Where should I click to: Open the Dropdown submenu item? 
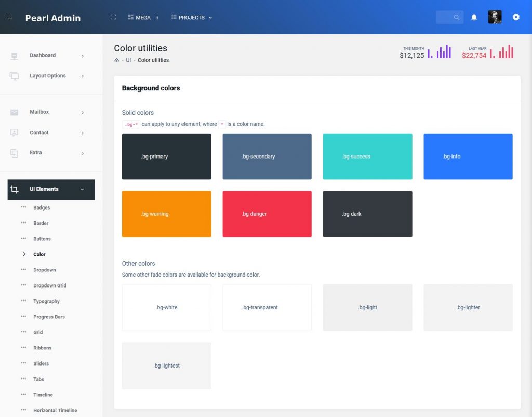coord(45,270)
